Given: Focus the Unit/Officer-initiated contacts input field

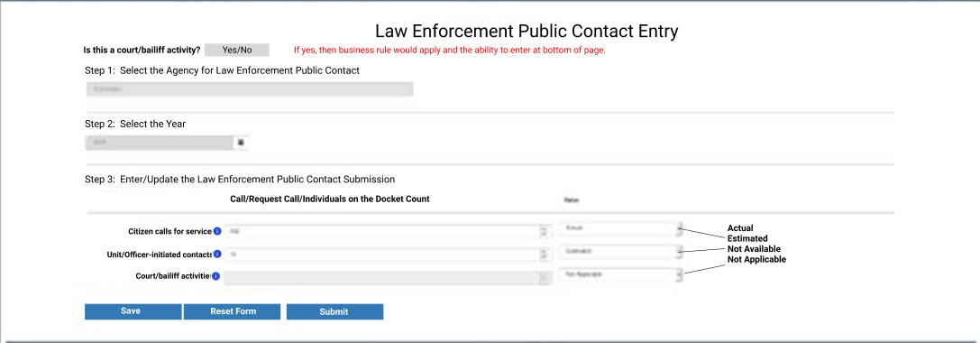Looking at the screenshot, I should pyautogui.click(x=382, y=255).
